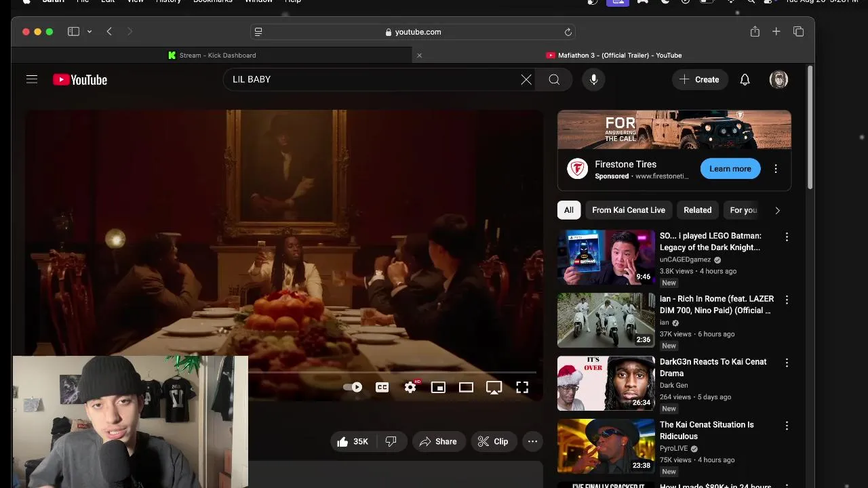This screenshot has width=868, height=488.
Task: Enter fullscreen on the video player
Action: point(522,387)
